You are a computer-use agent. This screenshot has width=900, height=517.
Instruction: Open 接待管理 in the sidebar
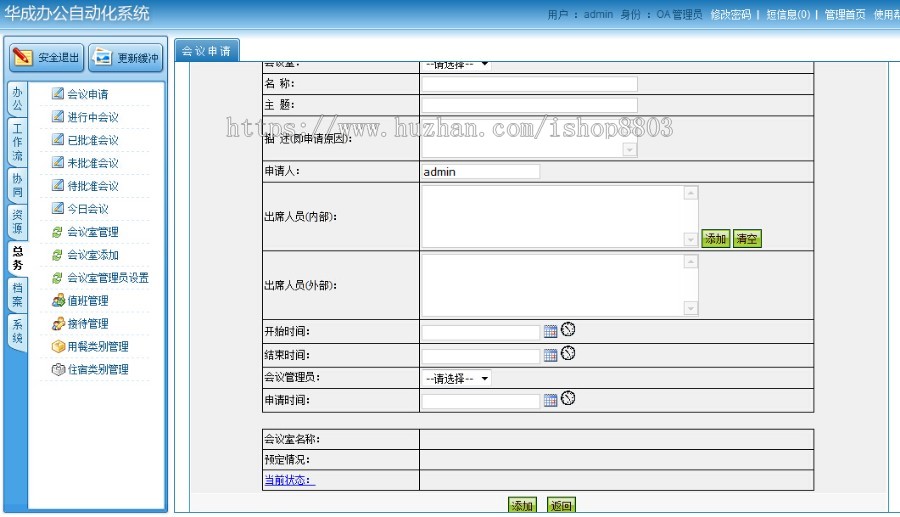[x=88, y=324]
